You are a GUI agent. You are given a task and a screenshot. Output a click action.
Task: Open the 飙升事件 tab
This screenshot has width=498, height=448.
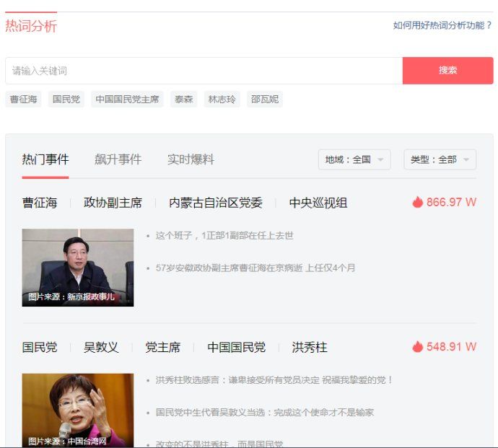(x=118, y=159)
